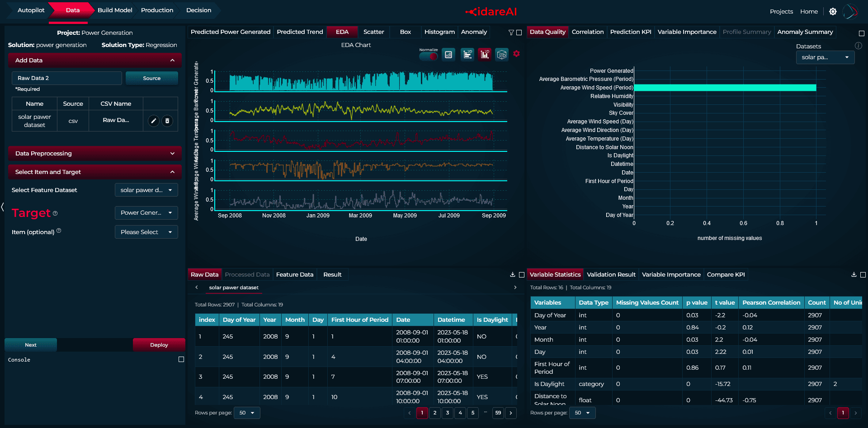Open the EDA chart filter funnel
Viewport: 868px width, 428px height.
pyautogui.click(x=511, y=33)
